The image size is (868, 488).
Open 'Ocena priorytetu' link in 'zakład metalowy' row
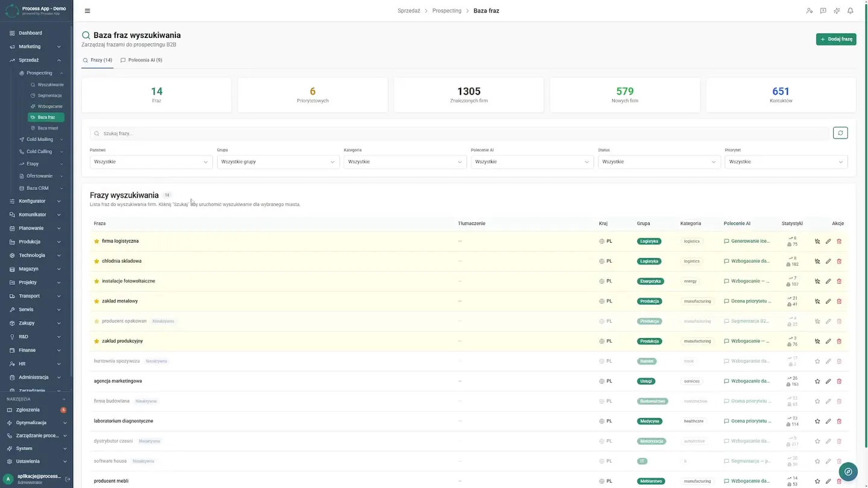tap(747, 301)
